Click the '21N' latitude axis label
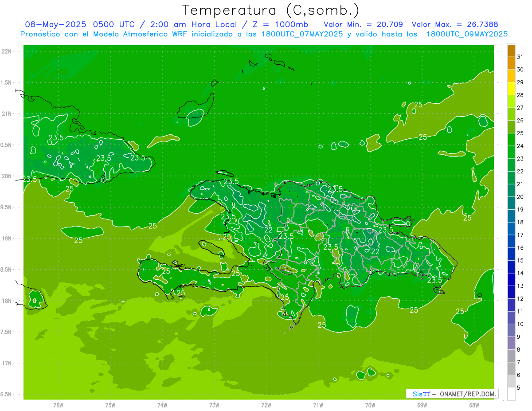 coord(7,114)
